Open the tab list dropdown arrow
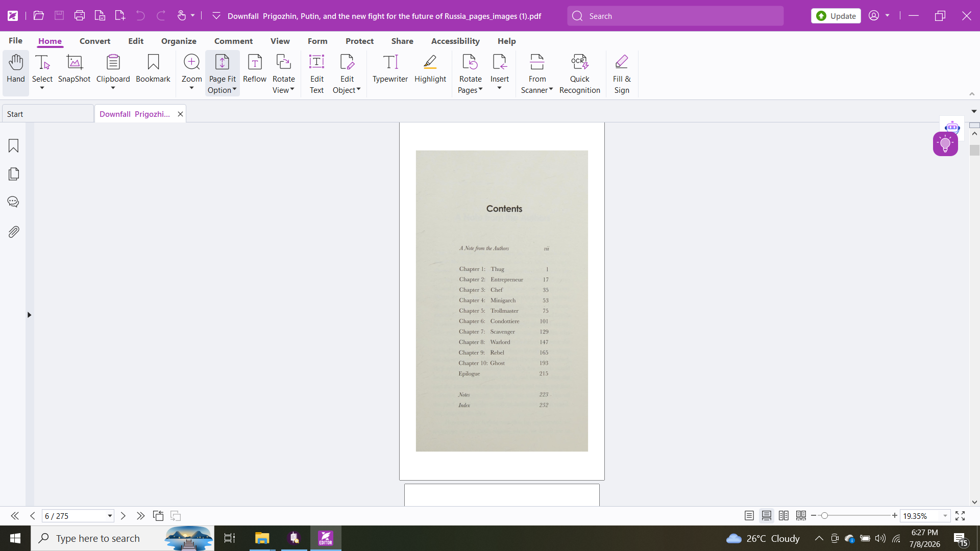 (974, 111)
